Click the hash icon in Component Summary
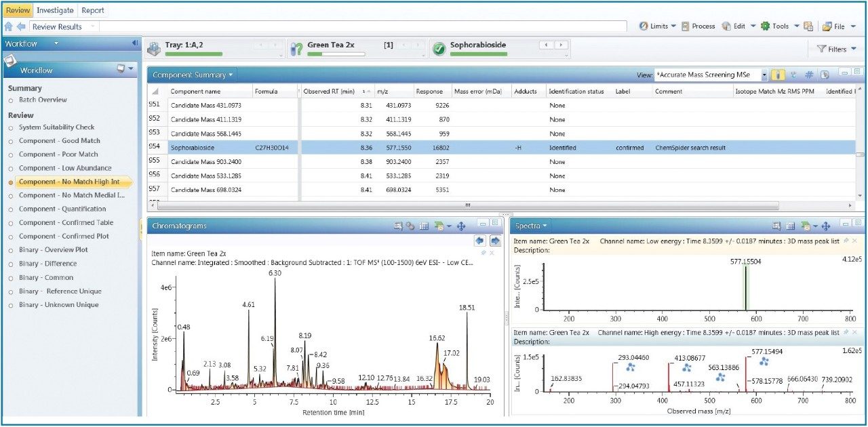The width and height of the screenshot is (868, 427). 808,75
